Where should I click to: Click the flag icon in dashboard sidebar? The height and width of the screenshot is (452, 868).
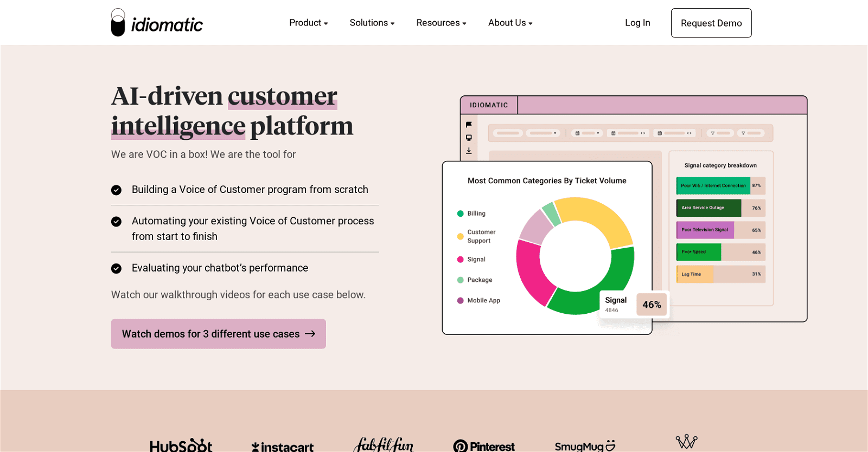469,125
